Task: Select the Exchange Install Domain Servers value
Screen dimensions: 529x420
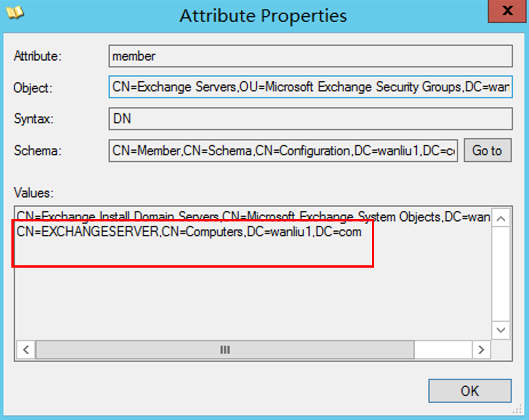Action: 253,216
